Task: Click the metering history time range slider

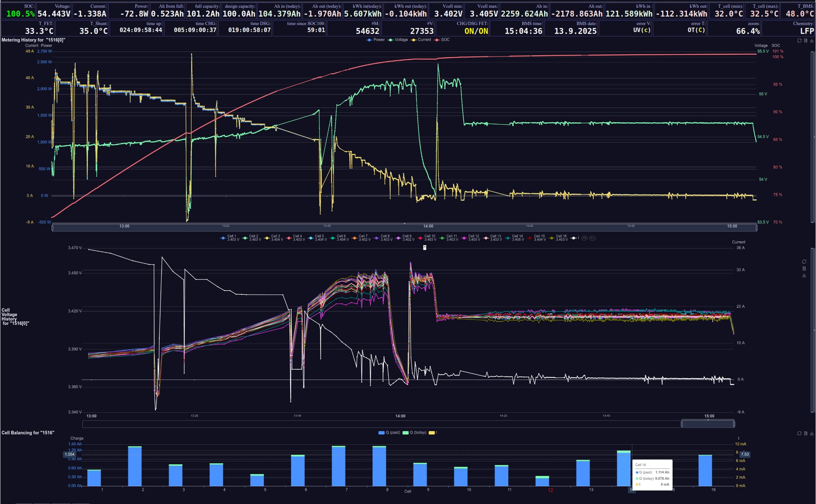Action: (404, 228)
